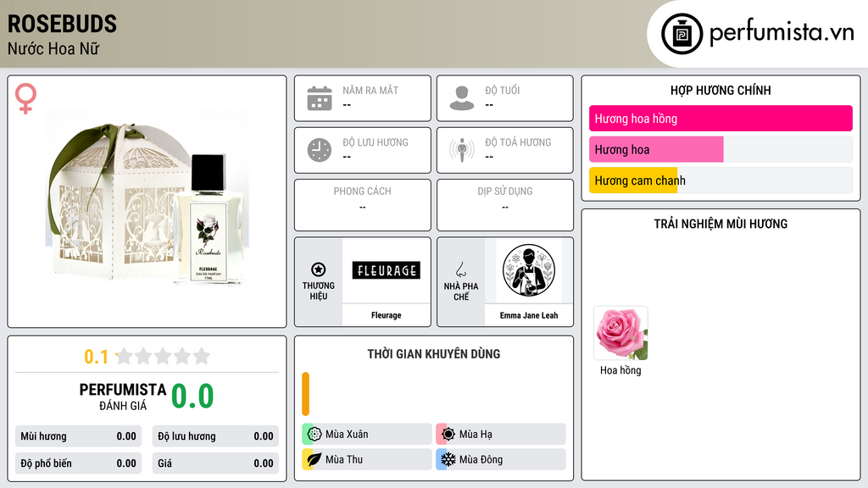Click the calendar icon beside Năm ra mắt
This screenshot has width=868, height=488.
pyautogui.click(x=320, y=98)
